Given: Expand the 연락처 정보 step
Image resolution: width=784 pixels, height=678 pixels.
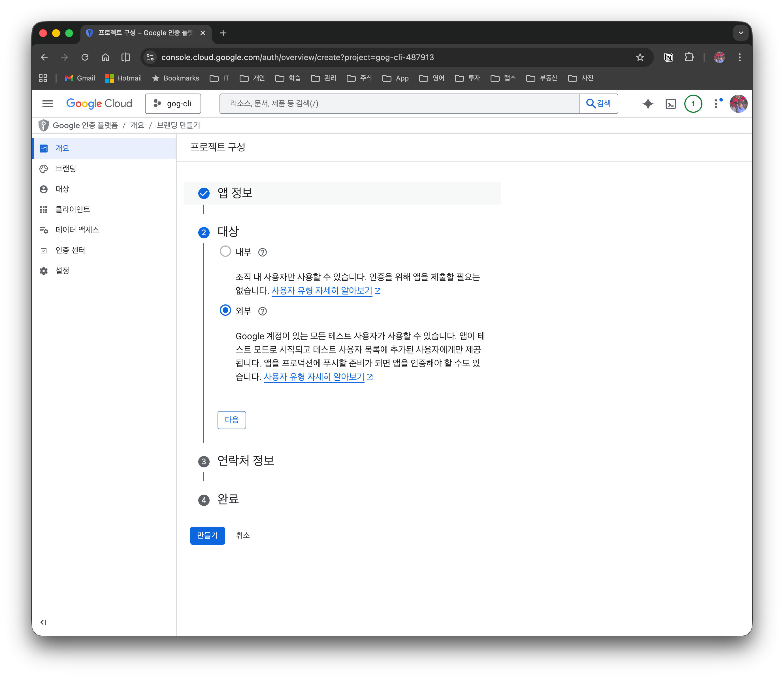Looking at the screenshot, I should (x=245, y=461).
